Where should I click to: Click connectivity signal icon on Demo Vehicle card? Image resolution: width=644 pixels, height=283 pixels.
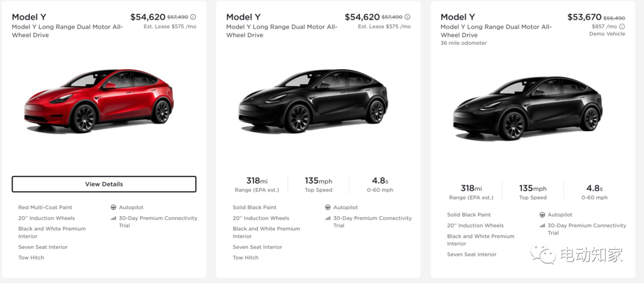pos(542,226)
